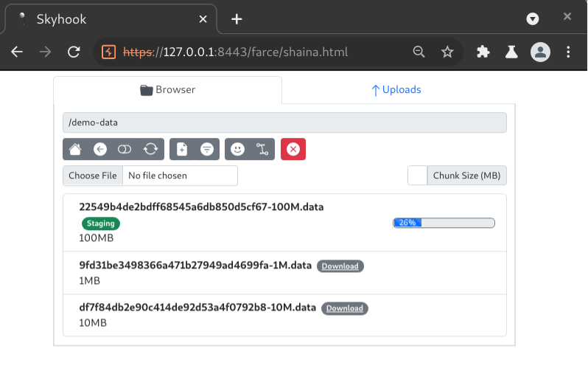Click the filter list icon

tap(207, 149)
